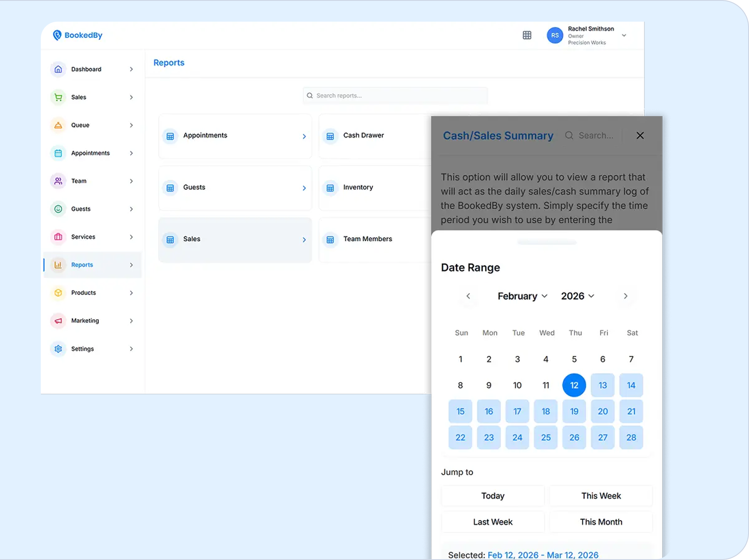Expand the Appointments report card chevron
This screenshot has height=560, width=749.
[304, 136]
